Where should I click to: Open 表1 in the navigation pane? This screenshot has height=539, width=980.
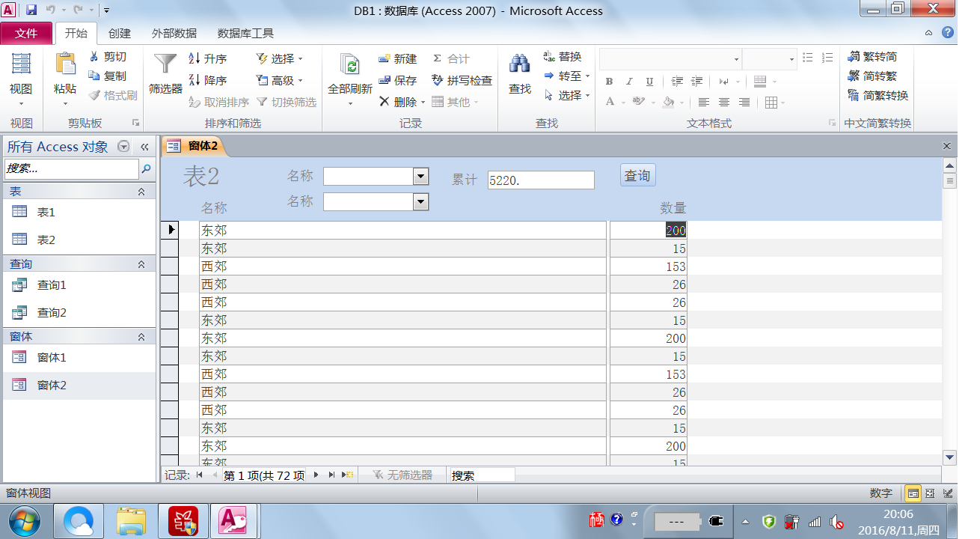tap(46, 213)
